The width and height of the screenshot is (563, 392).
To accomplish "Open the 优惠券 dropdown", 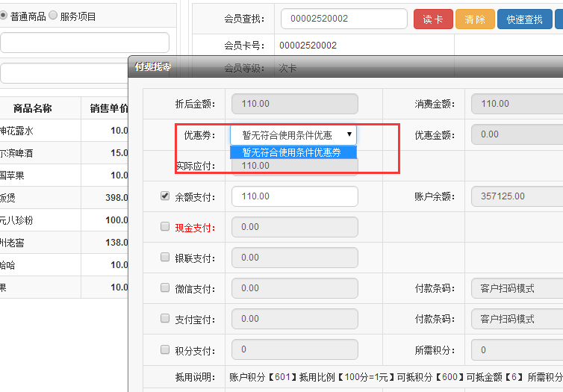I will (x=293, y=135).
